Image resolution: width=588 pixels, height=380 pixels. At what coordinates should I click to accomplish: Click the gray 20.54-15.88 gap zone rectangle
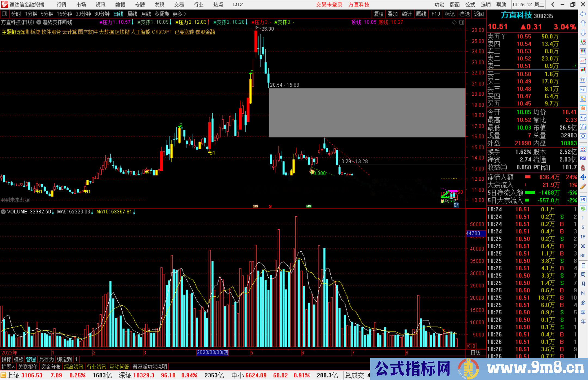click(367, 113)
